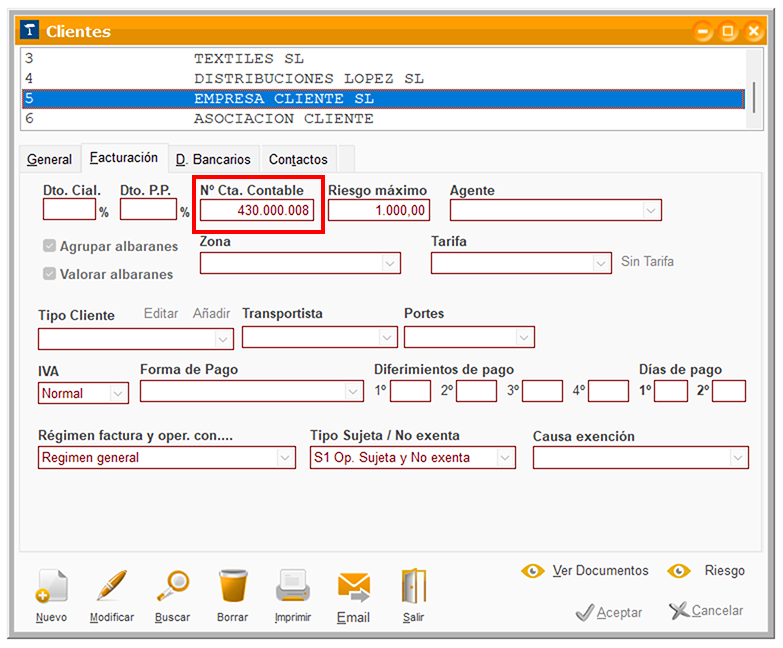Open the Forma de Pago dropdown
Image resolution: width=783 pixels, height=648 pixels.
353,391
